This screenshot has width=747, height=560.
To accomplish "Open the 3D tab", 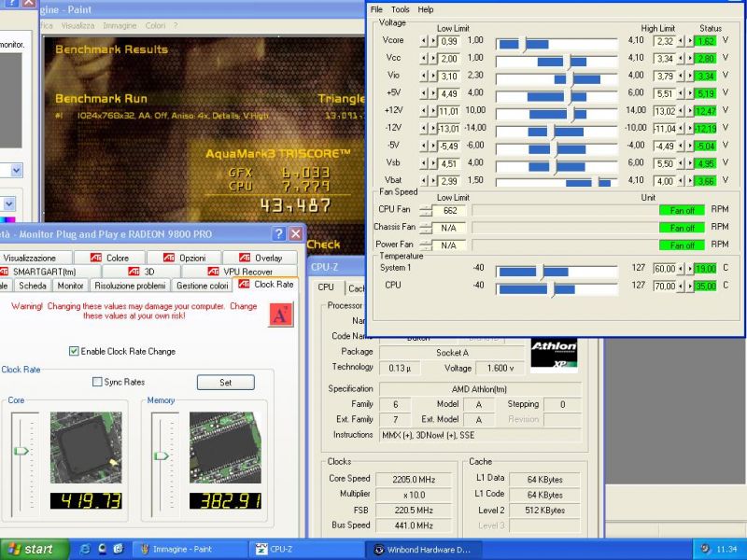I will [142, 272].
